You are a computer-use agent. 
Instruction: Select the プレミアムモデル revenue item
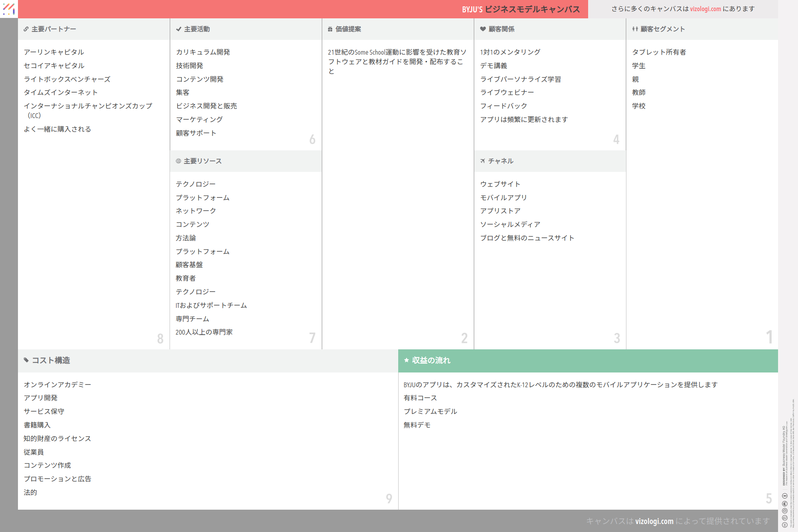pos(430,412)
